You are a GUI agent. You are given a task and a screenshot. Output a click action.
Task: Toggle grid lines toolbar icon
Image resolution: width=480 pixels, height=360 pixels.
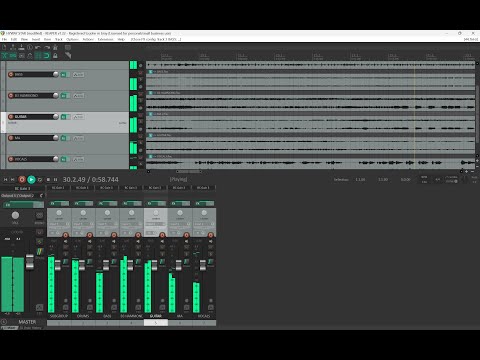(38, 56)
